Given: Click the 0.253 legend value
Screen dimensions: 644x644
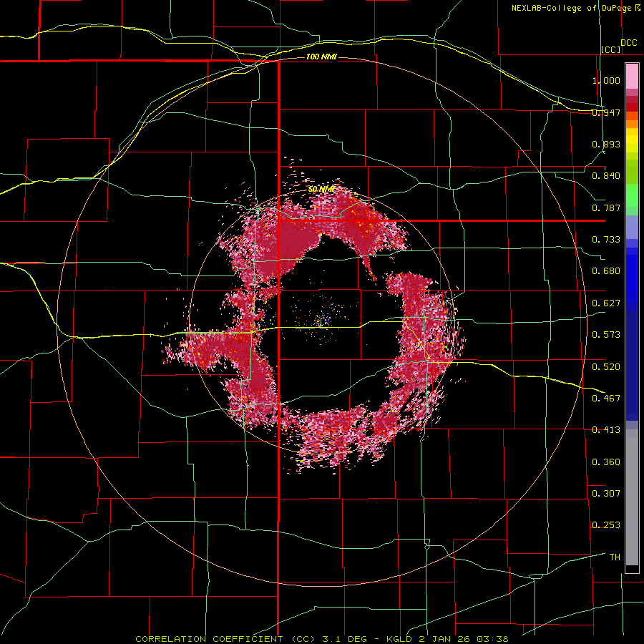Looking at the screenshot, I should click(x=606, y=525).
